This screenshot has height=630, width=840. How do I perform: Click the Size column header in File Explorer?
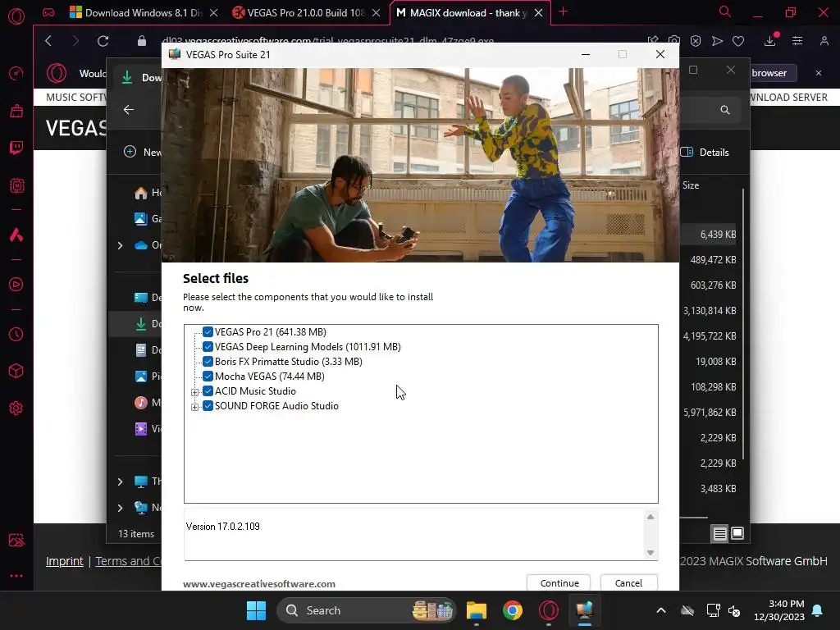(x=691, y=185)
